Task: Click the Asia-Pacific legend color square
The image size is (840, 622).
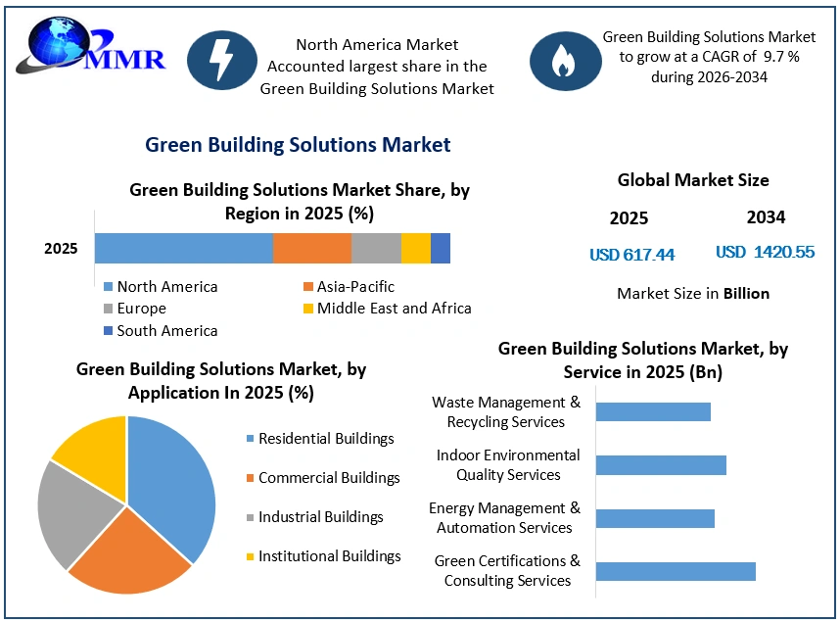Action: point(308,287)
